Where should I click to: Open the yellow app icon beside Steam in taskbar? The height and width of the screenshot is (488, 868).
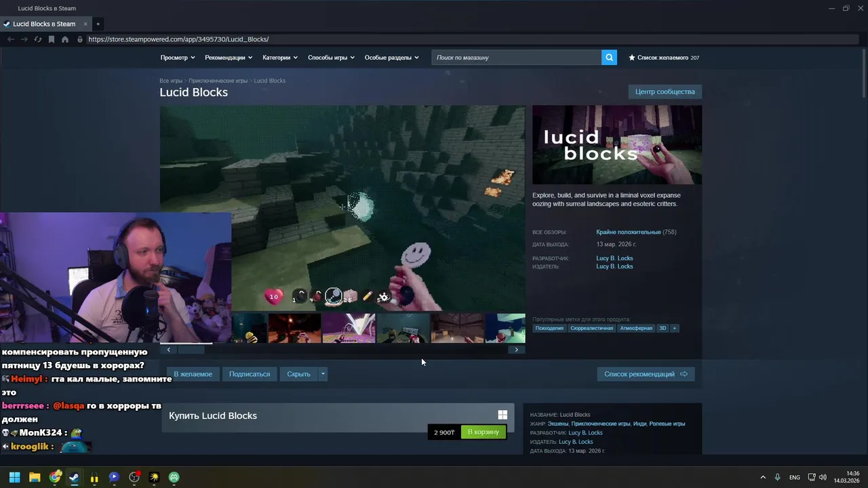click(94, 477)
